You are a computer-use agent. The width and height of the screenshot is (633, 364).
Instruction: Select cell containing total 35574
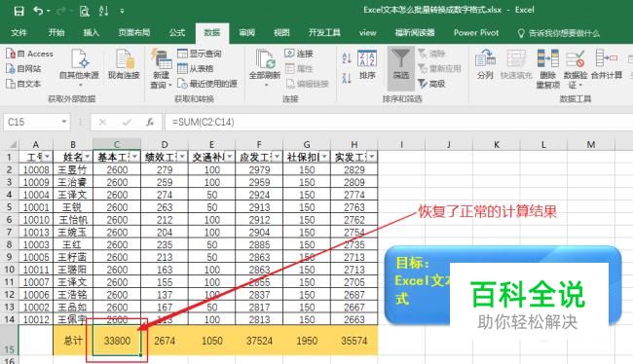point(354,341)
